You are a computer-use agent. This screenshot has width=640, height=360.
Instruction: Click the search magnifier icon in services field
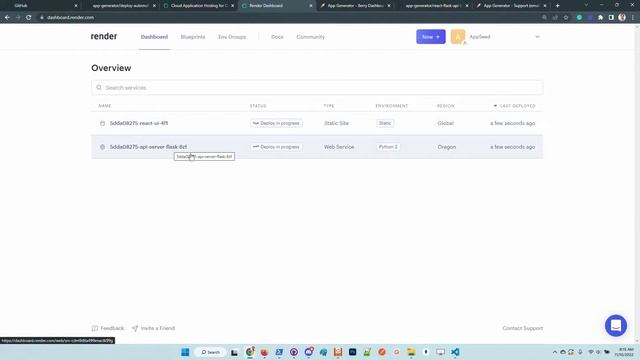(x=99, y=87)
